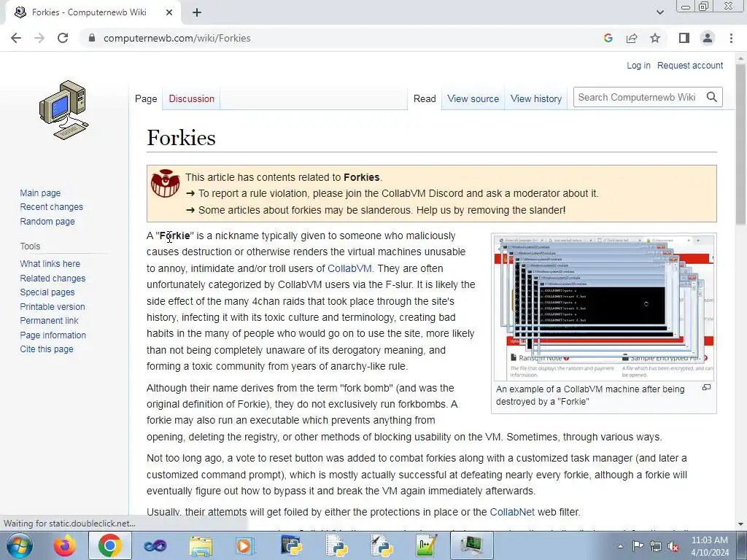Open the Google icon in address bar

[x=608, y=38]
